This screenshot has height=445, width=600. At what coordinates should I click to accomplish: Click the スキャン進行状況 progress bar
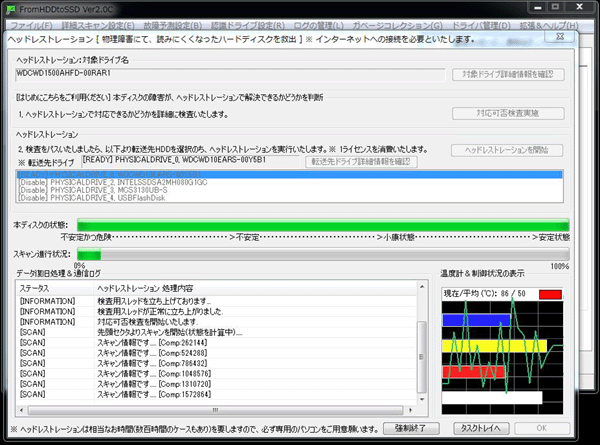coord(323,254)
